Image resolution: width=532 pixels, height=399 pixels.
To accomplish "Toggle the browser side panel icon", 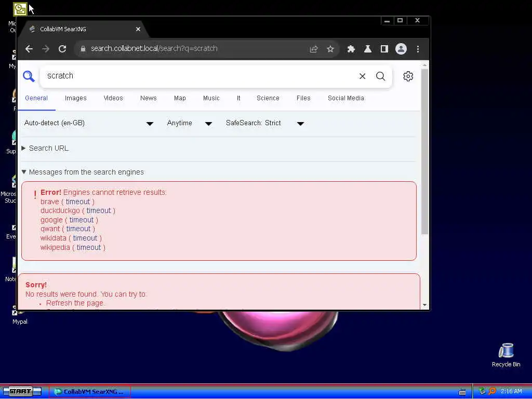I will coord(384,49).
